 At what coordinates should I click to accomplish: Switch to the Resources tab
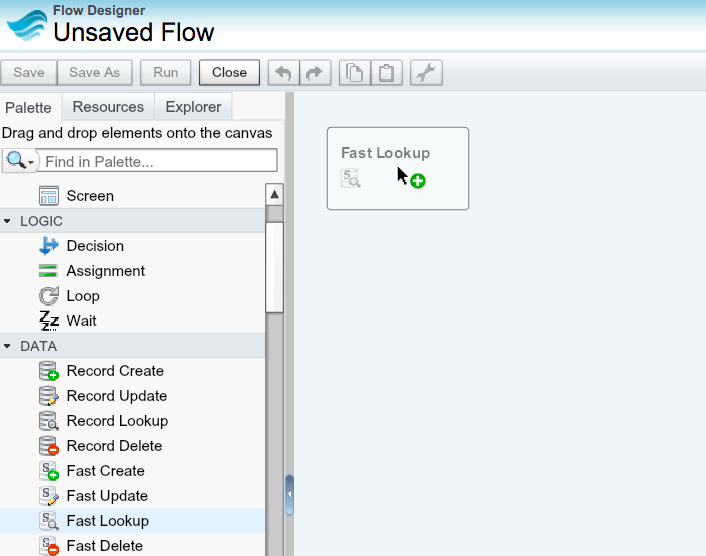108,107
